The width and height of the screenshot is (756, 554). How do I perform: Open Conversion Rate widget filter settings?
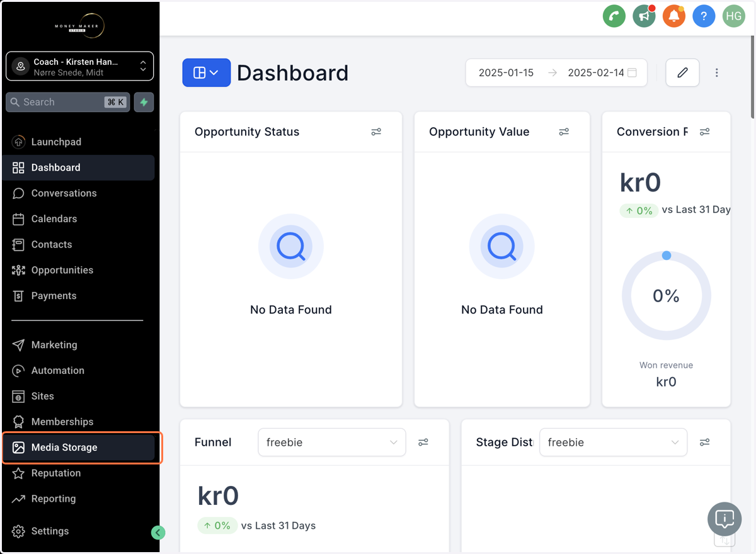click(x=704, y=132)
